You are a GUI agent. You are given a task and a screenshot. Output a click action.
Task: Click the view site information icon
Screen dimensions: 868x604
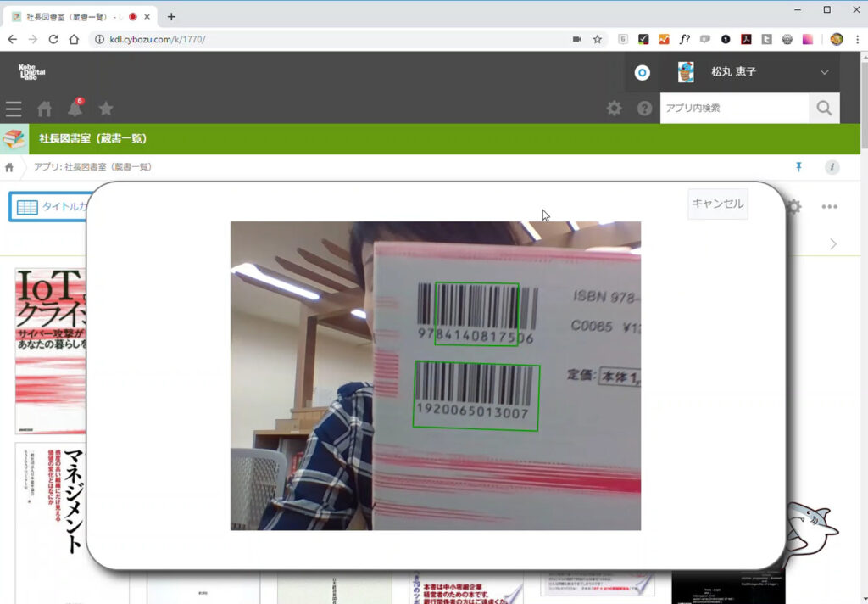tap(98, 39)
